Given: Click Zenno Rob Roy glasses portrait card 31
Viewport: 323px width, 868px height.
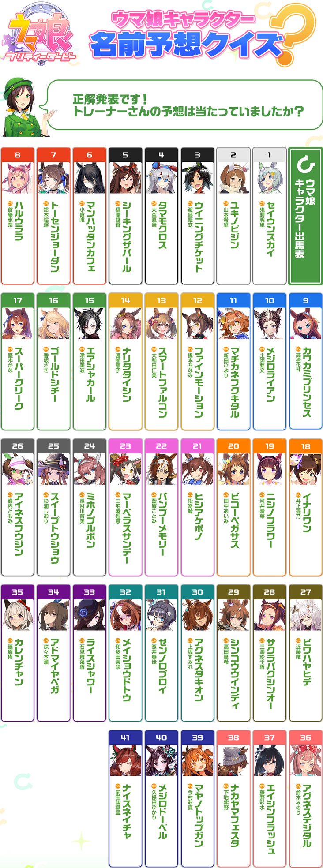Looking at the screenshot, I should pyautogui.click(x=161, y=615).
